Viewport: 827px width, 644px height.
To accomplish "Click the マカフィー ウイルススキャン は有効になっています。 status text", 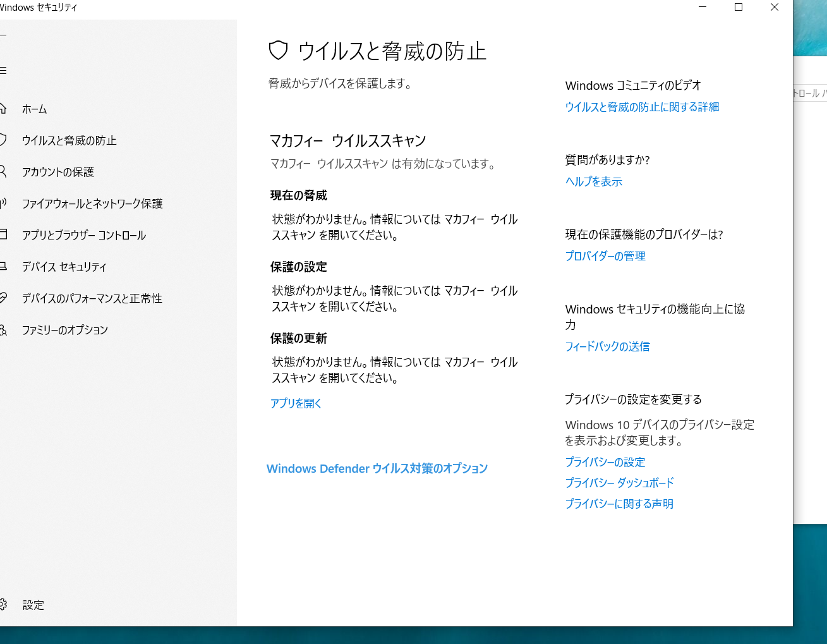I will click(x=384, y=164).
